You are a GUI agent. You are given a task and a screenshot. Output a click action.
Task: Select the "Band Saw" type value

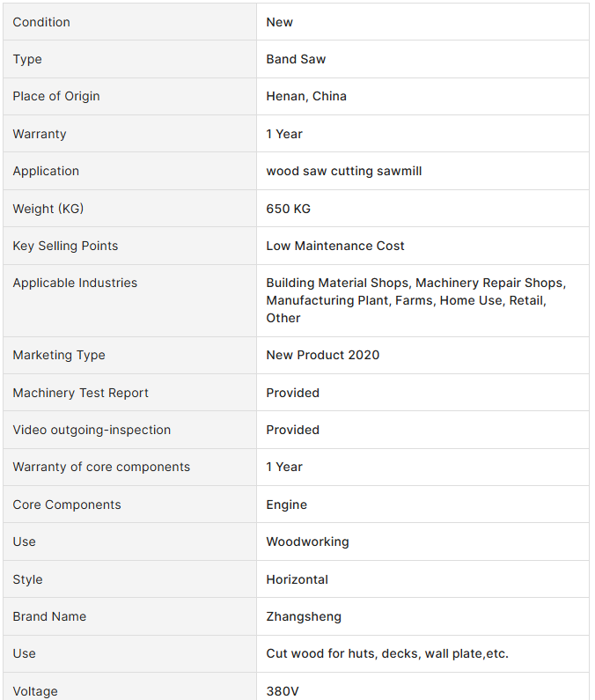point(296,59)
